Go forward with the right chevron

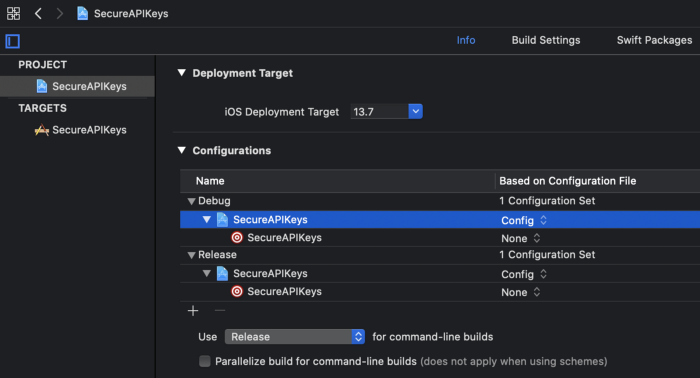point(59,13)
